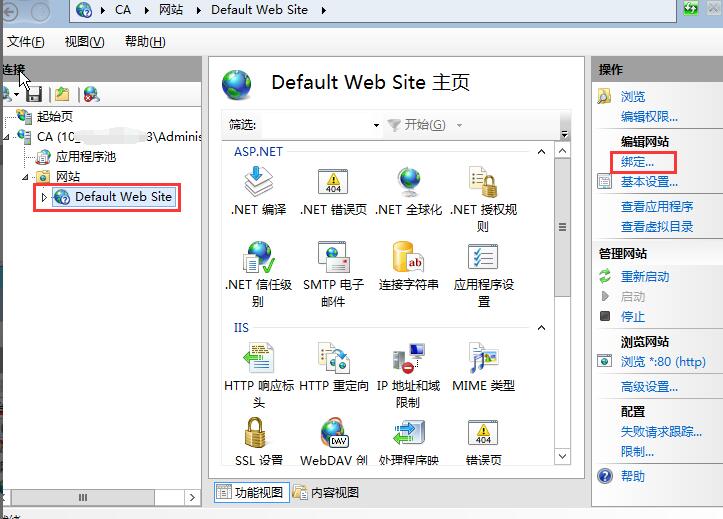The image size is (723, 519).
Task: Open the IP 地址和域限制 feature icon
Action: coord(409,358)
